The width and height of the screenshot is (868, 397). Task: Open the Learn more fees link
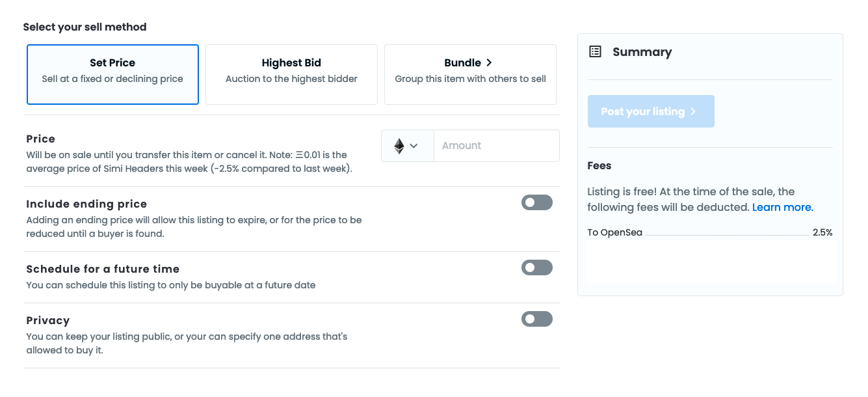pos(782,208)
